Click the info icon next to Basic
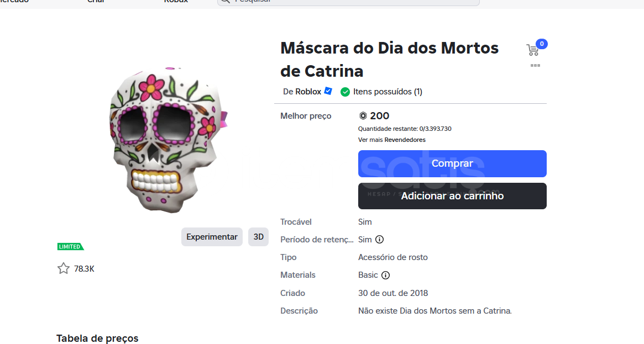The image size is (644, 344). click(x=386, y=275)
